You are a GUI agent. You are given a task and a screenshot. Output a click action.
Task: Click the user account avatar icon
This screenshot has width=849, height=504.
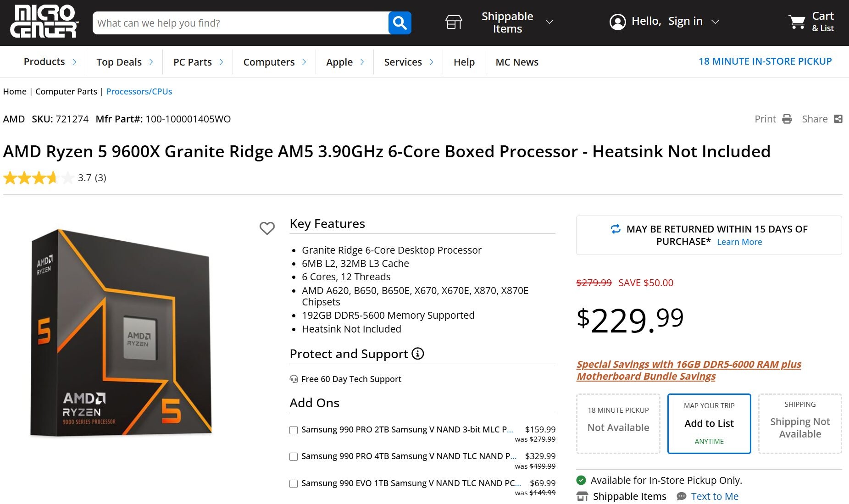(x=617, y=22)
